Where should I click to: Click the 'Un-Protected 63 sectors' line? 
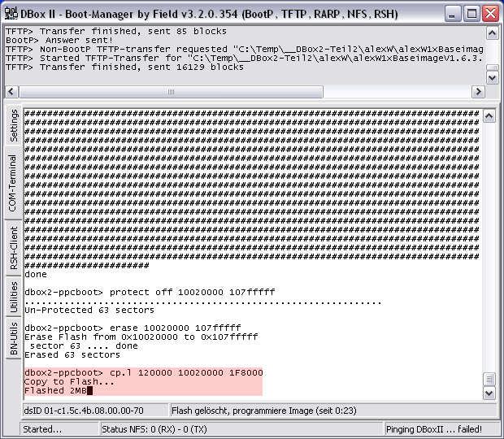pos(89,310)
